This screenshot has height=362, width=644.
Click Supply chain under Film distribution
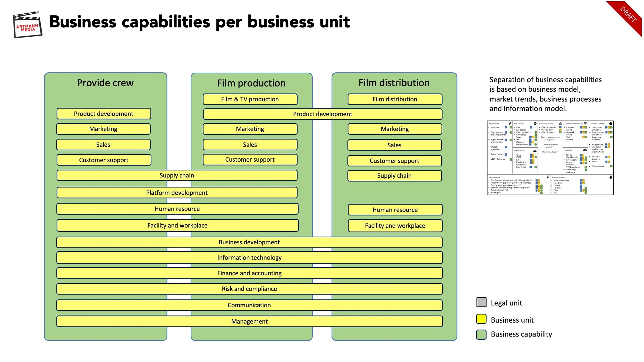pyautogui.click(x=394, y=176)
